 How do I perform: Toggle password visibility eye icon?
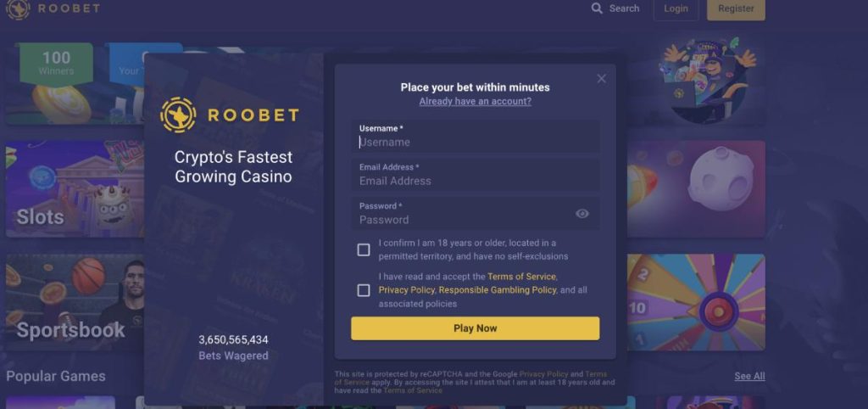(581, 214)
